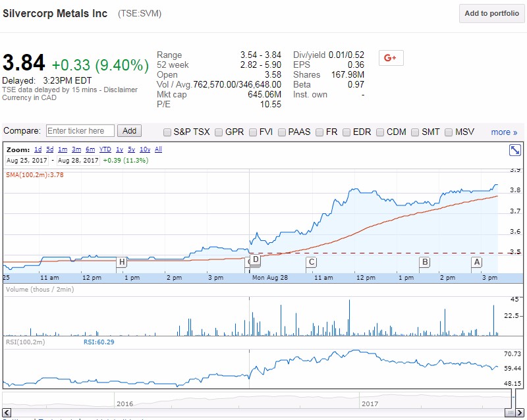527x420 pixels.
Task: Select the Open value 3.58
Action: (273, 74)
